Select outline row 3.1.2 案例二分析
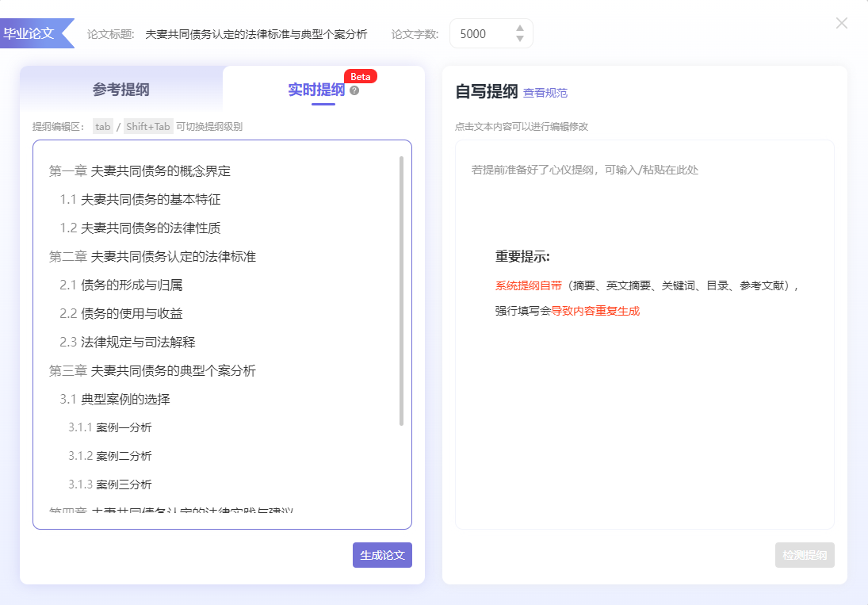 click(x=109, y=456)
